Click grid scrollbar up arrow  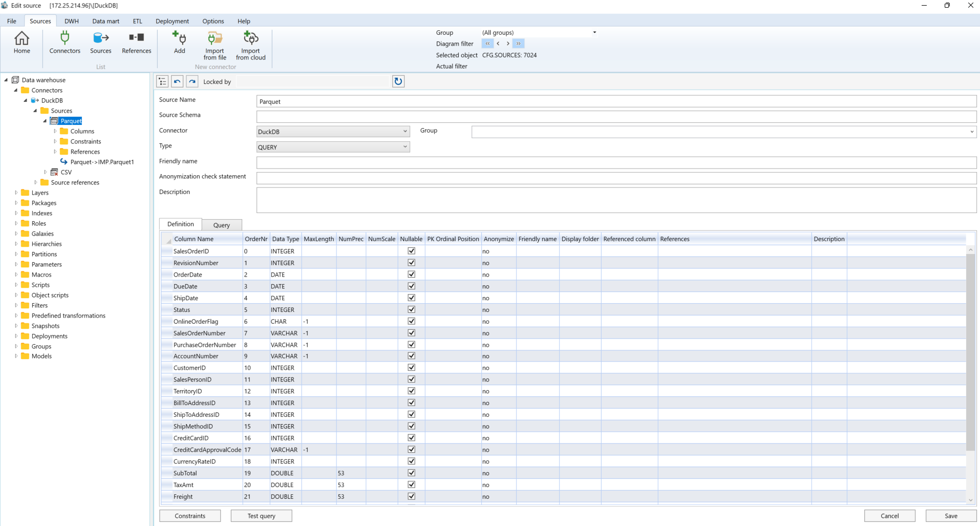970,249
